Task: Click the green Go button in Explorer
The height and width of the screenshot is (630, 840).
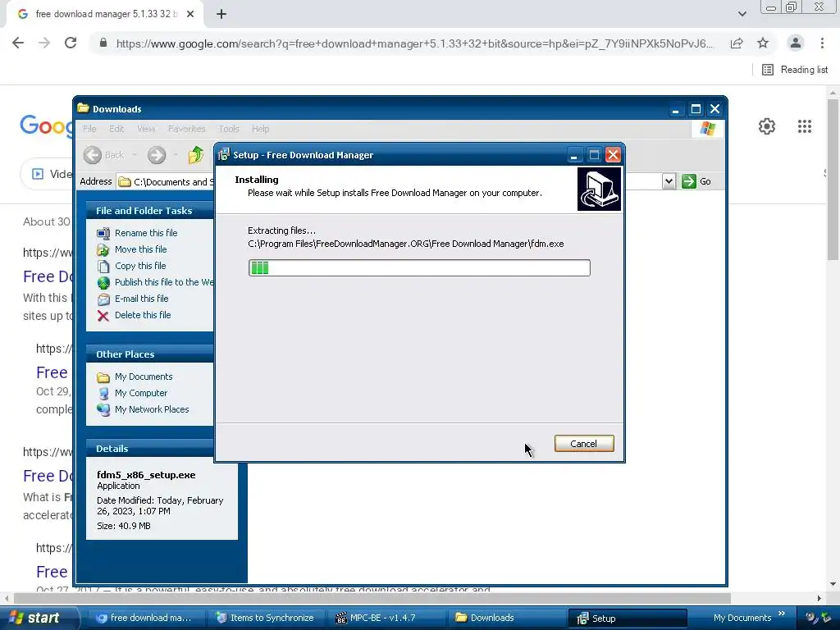Action: 696,181
